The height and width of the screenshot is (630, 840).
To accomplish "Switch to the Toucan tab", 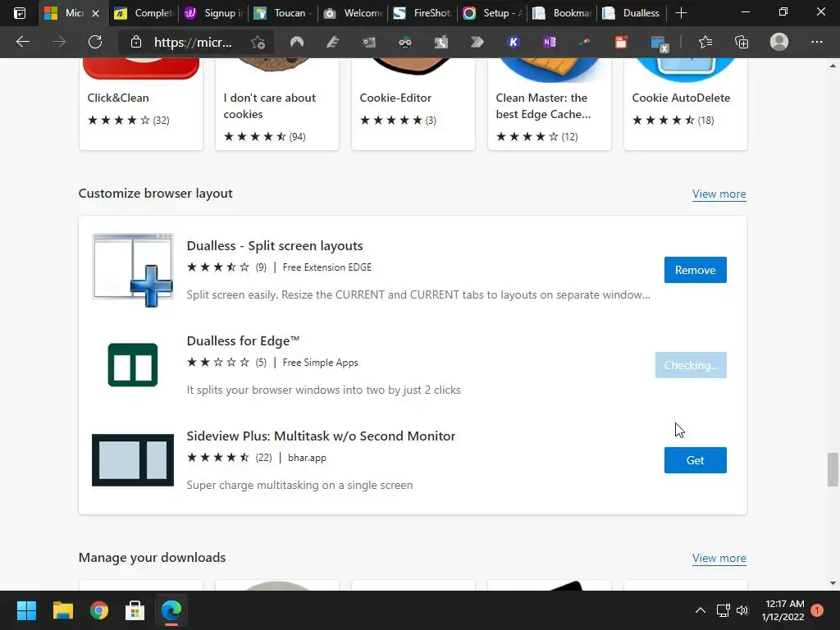I will coord(283,13).
